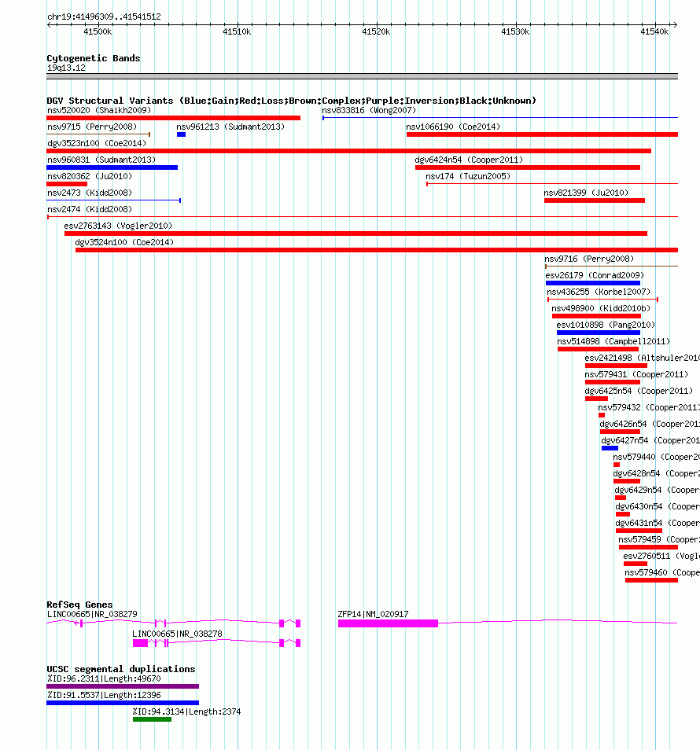
Task: Click the blue bar under esv26179
Action: 593,283
